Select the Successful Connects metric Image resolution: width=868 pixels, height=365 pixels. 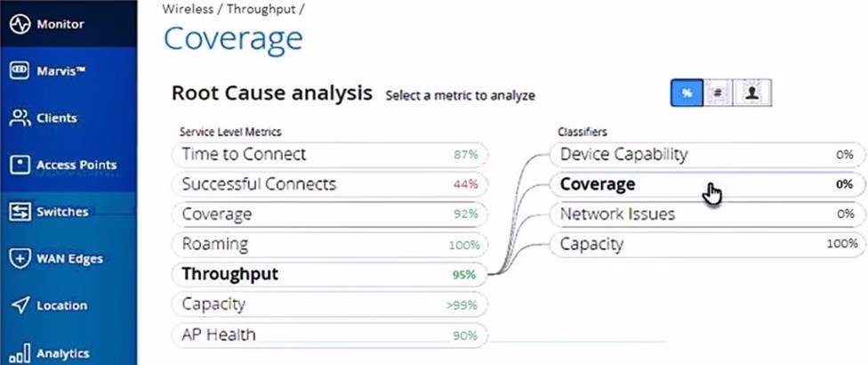329,184
